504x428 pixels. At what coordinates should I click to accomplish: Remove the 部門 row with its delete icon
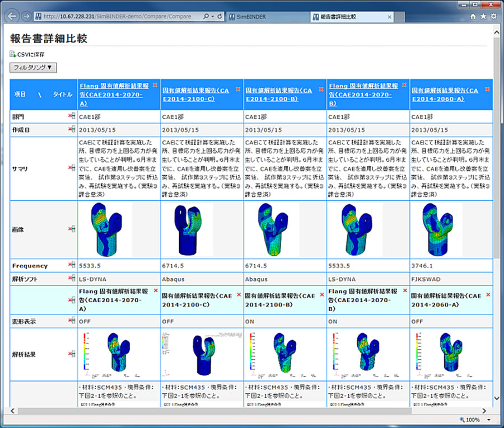(x=71, y=116)
